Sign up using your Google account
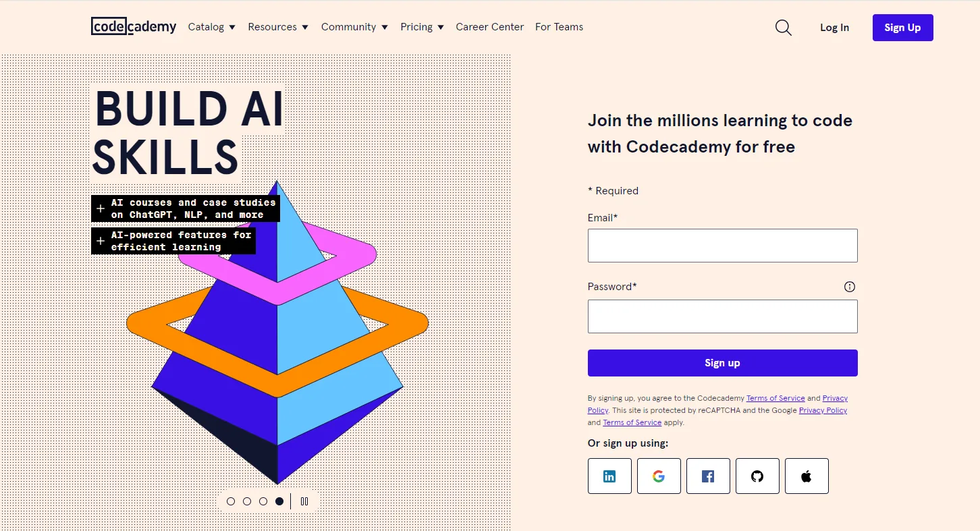 point(659,476)
